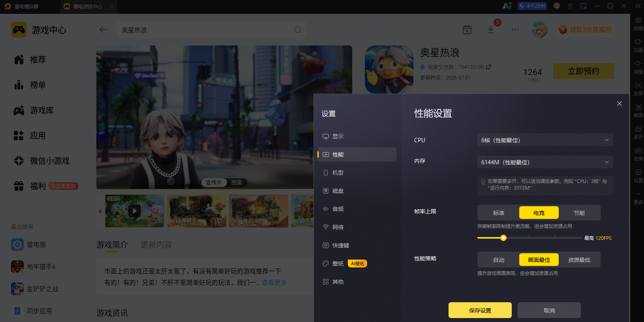The height and width of the screenshot is (322, 644).
Task: Click the user avatar in the header
Action: click(540, 30)
